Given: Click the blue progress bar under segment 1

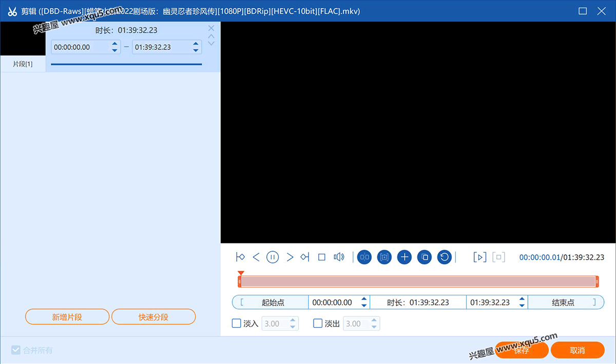Looking at the screenshot, I should pyautogui.click(x=126, y=64).
